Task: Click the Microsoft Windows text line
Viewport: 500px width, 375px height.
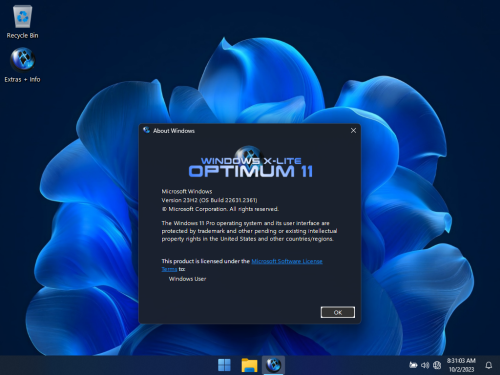Action: (187, 191)
